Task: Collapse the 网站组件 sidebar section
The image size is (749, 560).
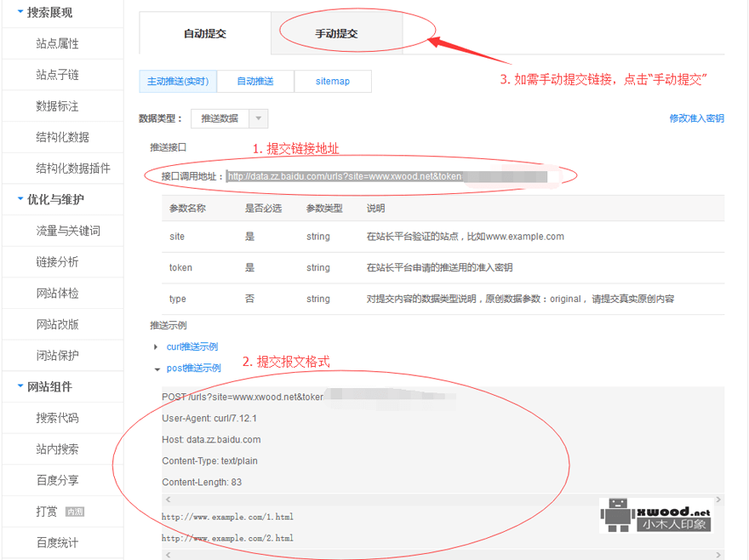Action: tap(44, 386)
